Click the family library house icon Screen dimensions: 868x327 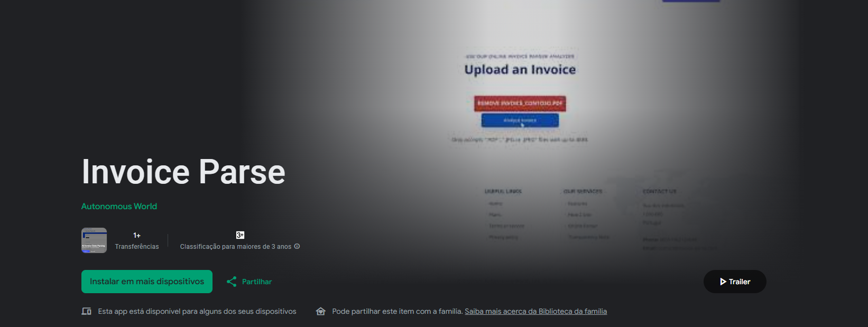coord(320,311)
